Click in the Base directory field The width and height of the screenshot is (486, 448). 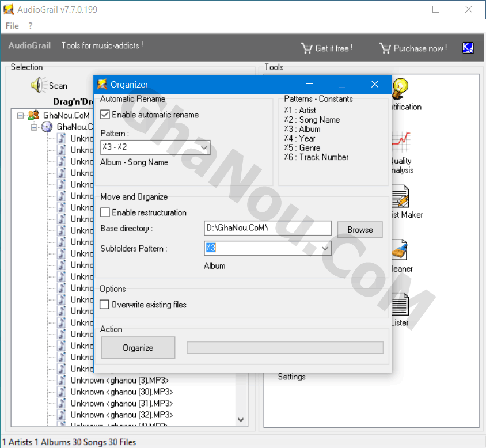click(268, 228)
